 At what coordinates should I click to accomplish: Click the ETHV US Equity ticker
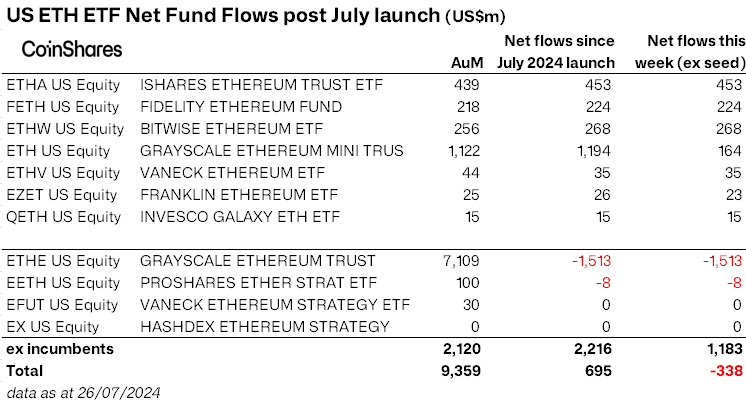63,172
